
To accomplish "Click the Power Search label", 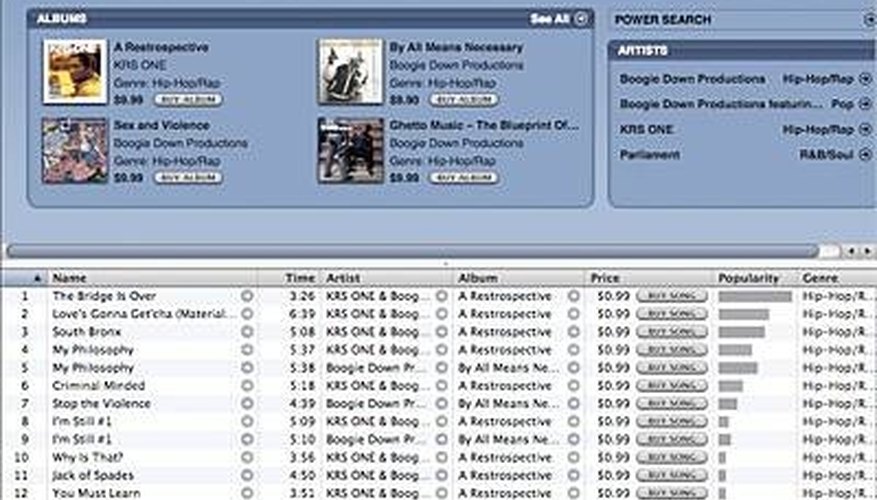I will click(x=663, y=20).
